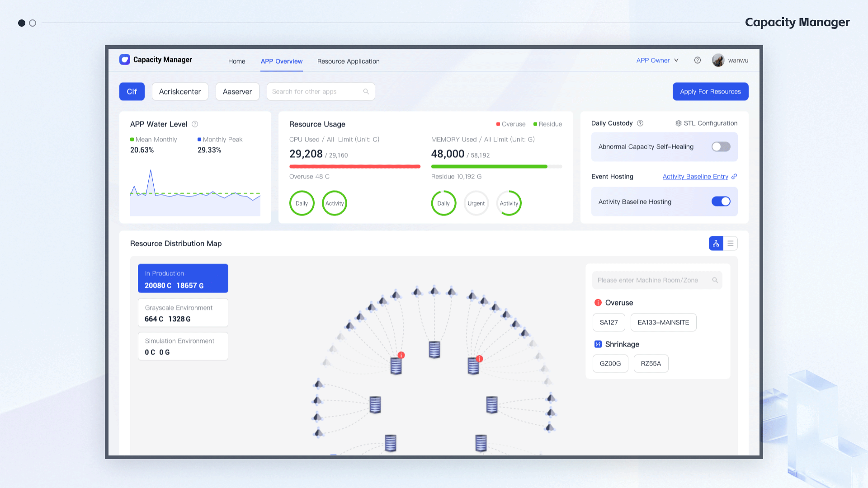The image size is (868, 488).
Task: Select the In Production environment card
Action: pyautogui.click(x=183, y=279)
